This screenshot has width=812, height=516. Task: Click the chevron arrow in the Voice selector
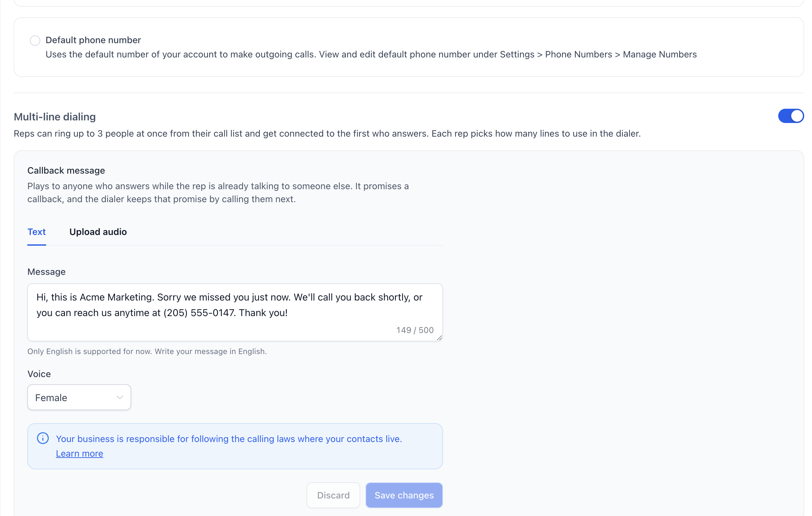(120, 397)
